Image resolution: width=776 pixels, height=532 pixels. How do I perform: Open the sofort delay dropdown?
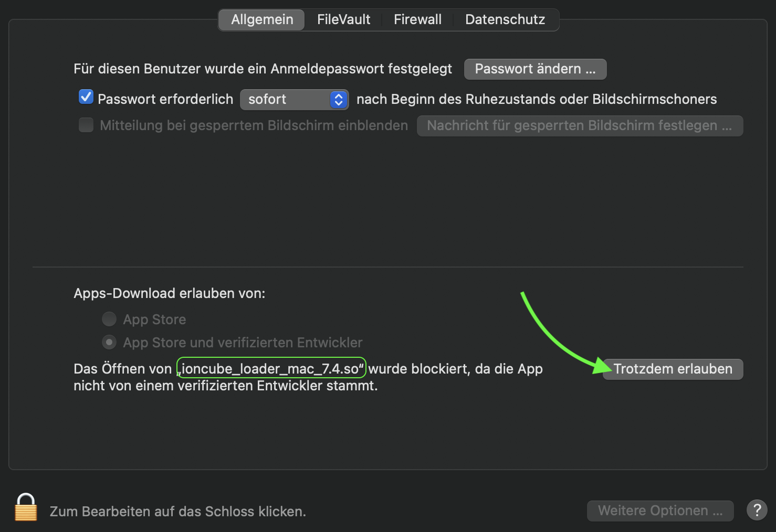pos(294,100)
